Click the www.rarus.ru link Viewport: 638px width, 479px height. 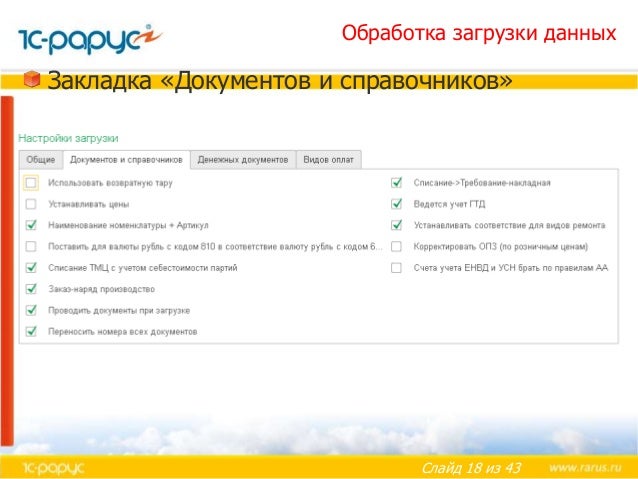(585, 467)
